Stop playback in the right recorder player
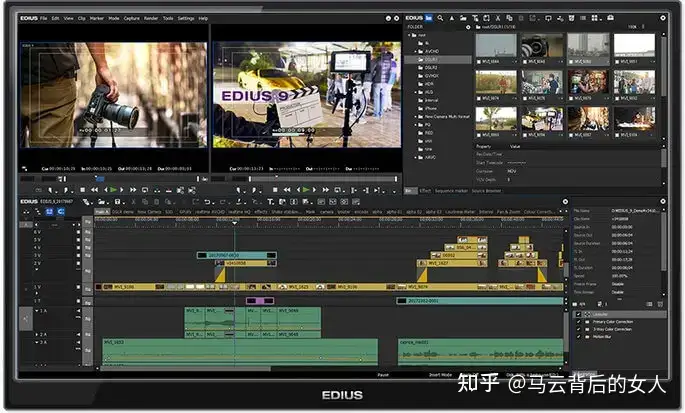 275,190
